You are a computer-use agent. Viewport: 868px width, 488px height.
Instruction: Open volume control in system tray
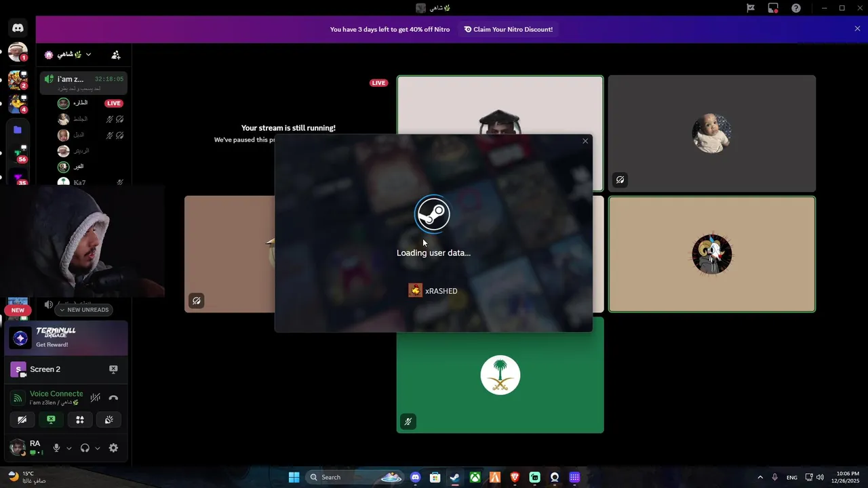(x=821, y=477)
